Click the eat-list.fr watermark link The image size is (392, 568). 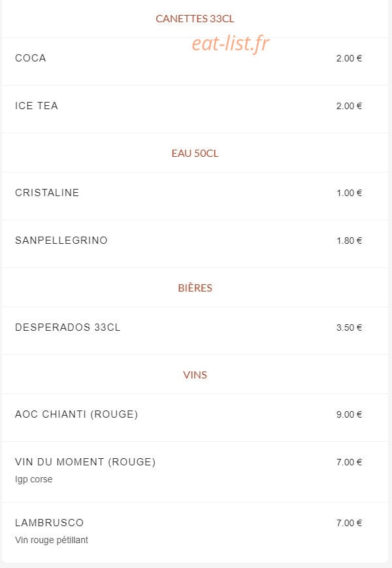[x=231, y=44]
